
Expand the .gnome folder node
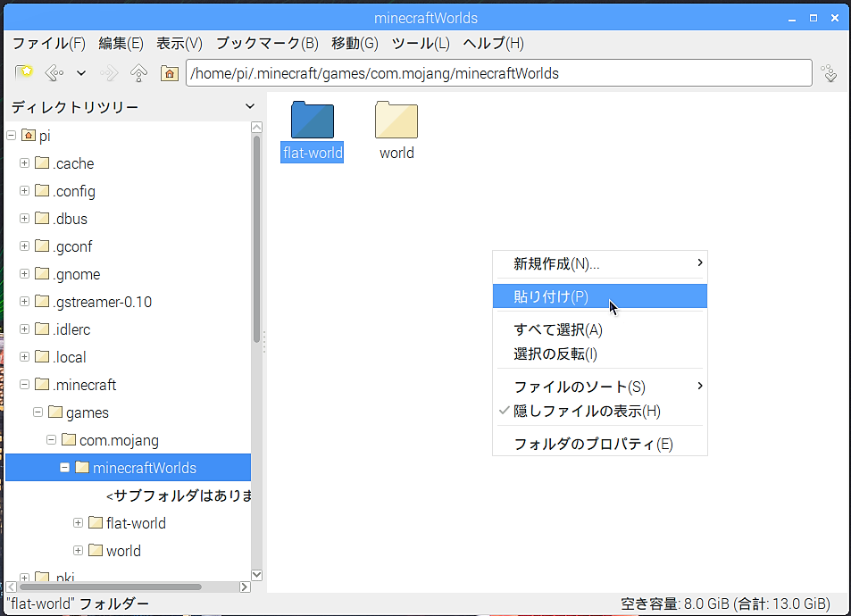[24, 273]
